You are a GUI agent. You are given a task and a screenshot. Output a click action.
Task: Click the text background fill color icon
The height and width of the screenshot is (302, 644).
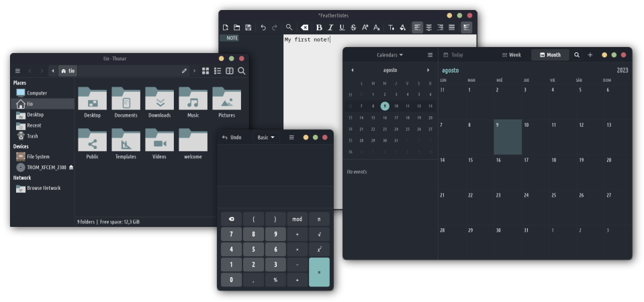(403, 28)
